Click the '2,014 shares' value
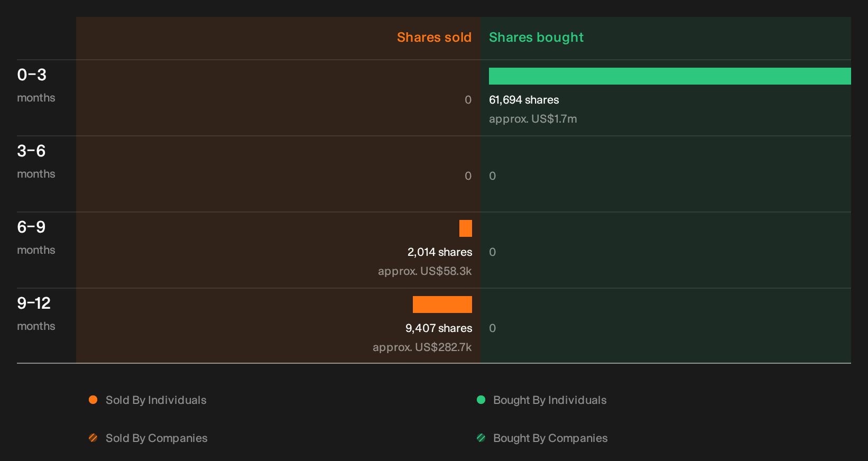The image size is (868, 461). pos(440,252)
